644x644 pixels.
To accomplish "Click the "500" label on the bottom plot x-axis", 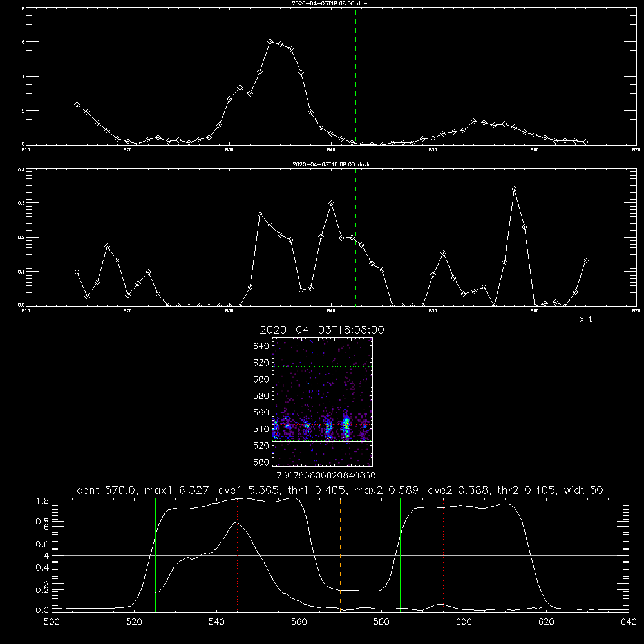I will [x=52, y=622].
